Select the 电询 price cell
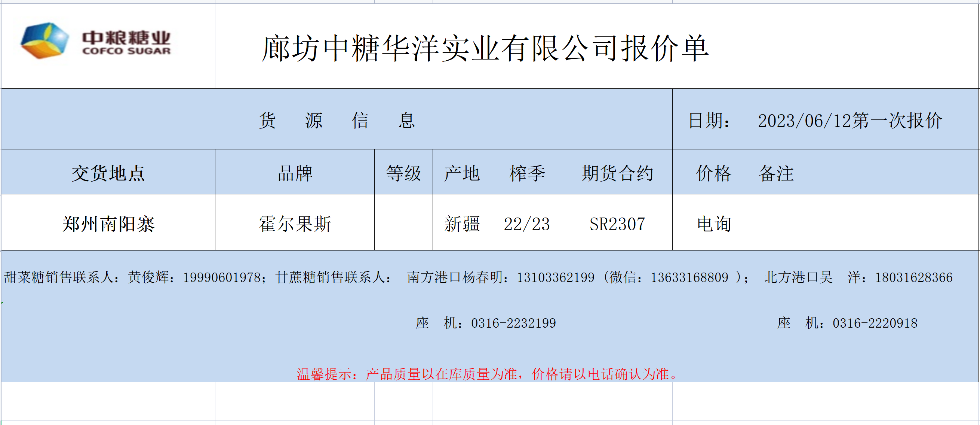This screenshot has height=425, width=980. click(x=713, y=224)
